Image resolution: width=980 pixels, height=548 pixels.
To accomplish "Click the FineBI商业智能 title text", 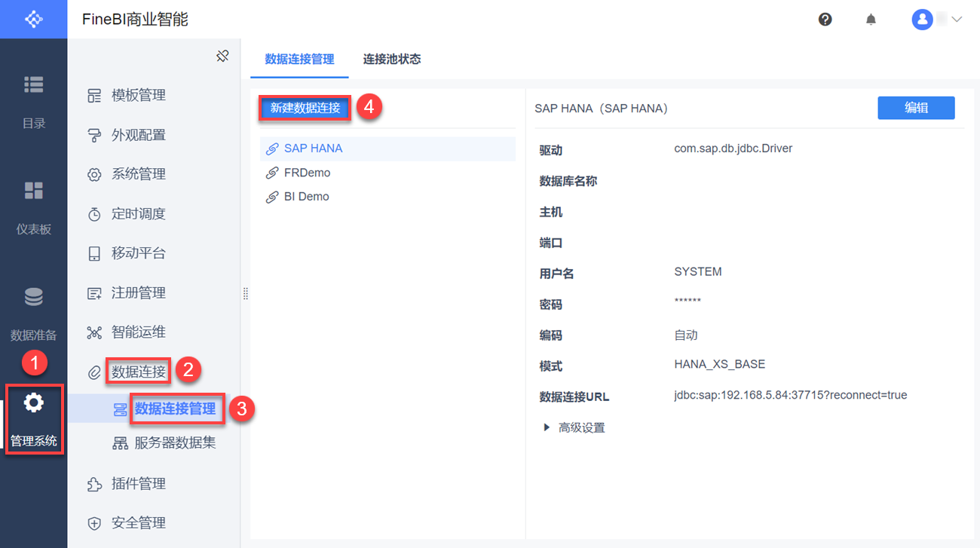I will click(x=136, y=20).
